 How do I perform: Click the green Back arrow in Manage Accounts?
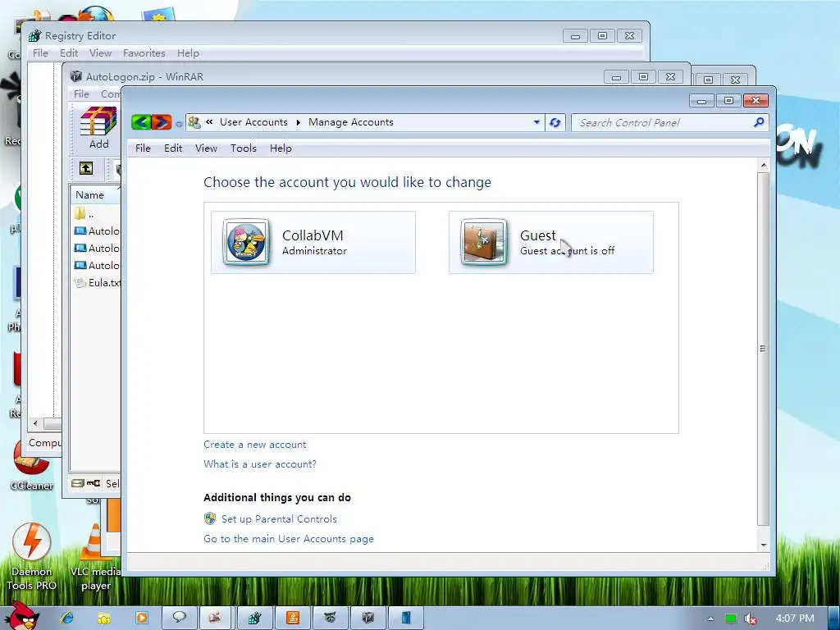pos(141,123)
